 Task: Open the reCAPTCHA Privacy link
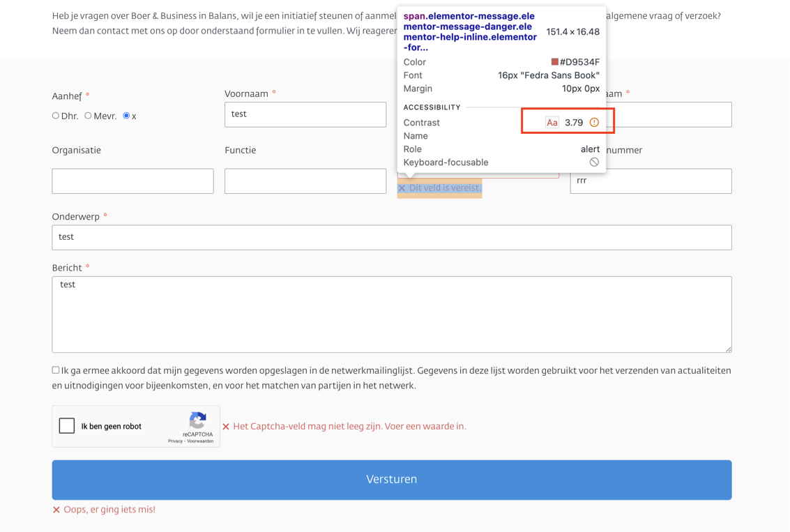[x=175, y=441]
